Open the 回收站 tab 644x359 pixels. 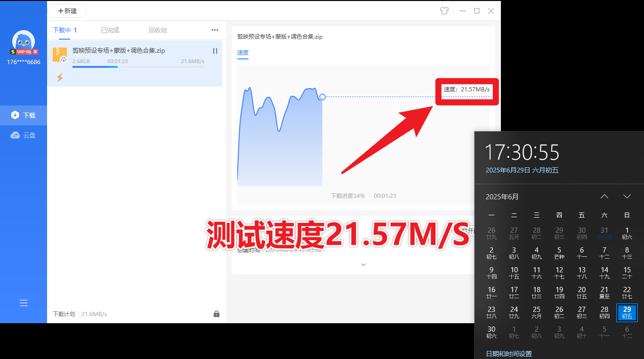click(x=158, y=30)
